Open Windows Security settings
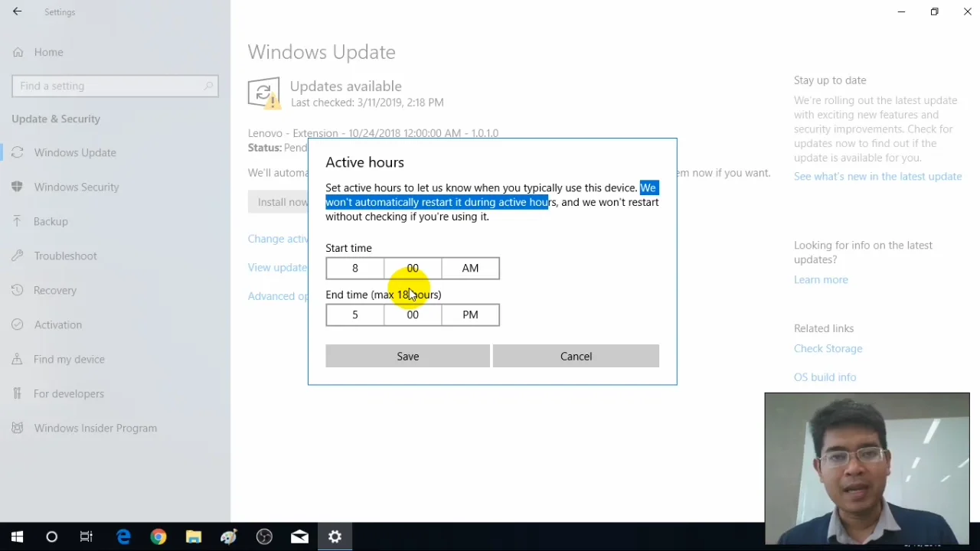Viewport: 980px width, 551px height. (x=77, y=187)
